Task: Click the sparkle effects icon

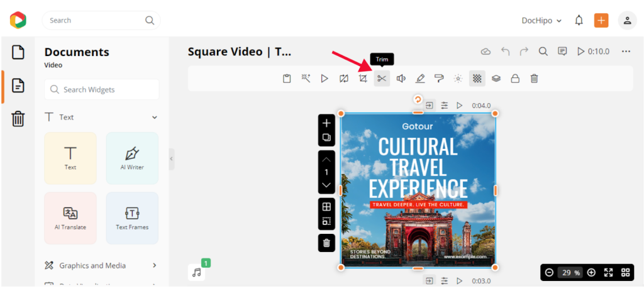Action: pyautogui.click(x=458, y=79)
